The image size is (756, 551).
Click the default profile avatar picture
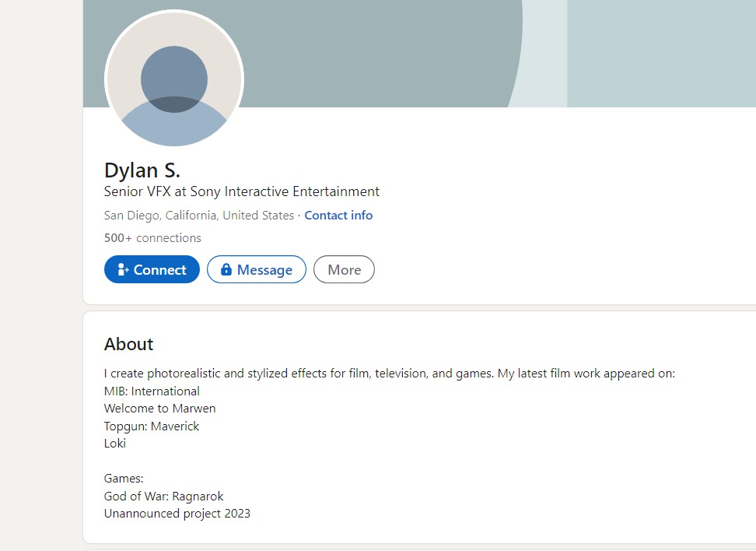174,79
